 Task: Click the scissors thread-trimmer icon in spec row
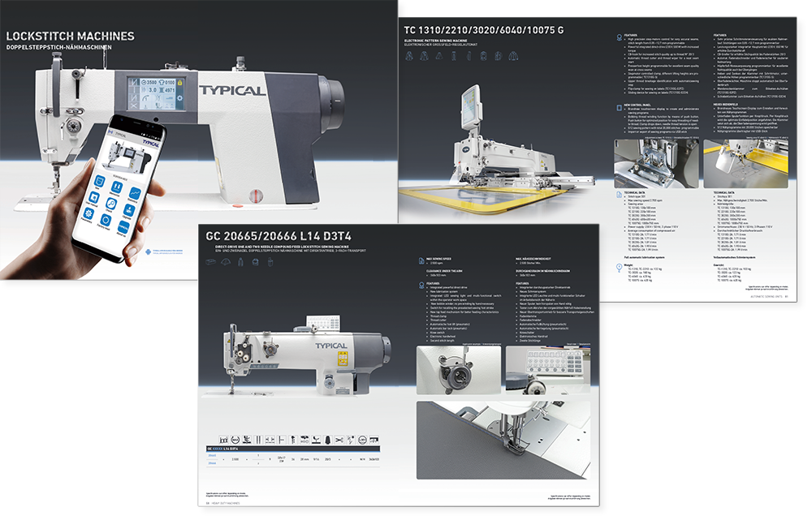tap(339, 440)
